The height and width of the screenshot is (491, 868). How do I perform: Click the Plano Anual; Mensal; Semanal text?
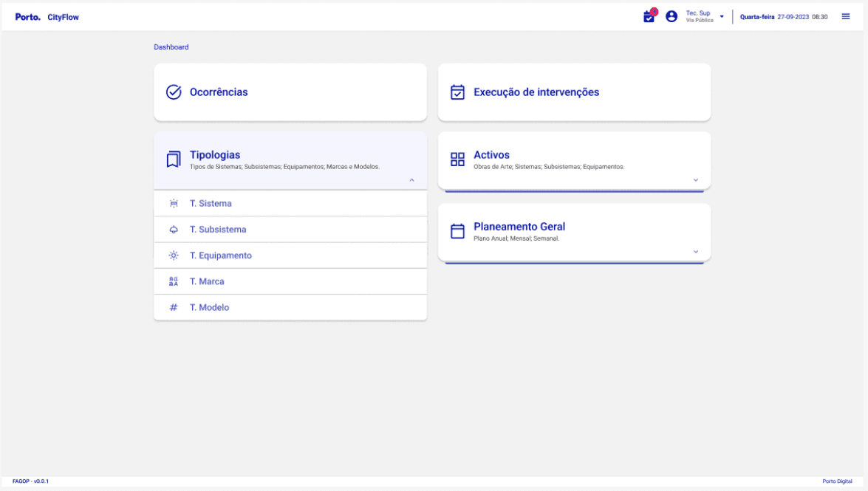(x=516, y=238)
